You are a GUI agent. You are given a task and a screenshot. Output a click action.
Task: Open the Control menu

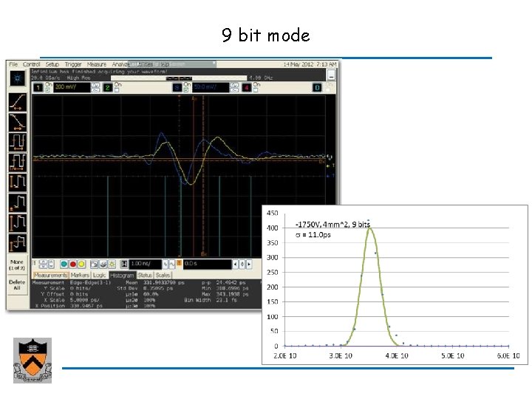tap(32, 64)
